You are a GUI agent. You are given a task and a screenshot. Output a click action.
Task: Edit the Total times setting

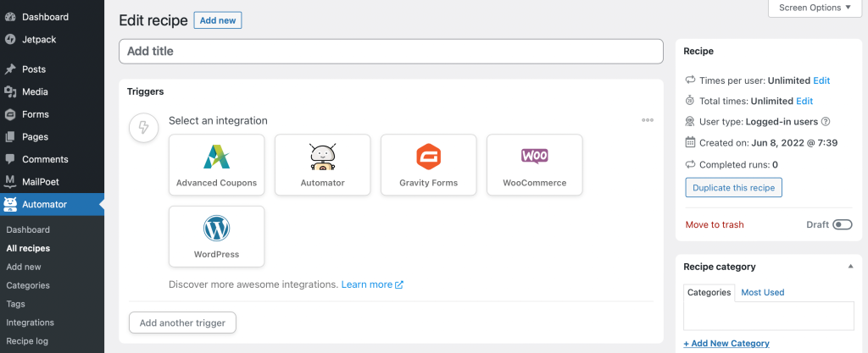click(x=804, y=101)
